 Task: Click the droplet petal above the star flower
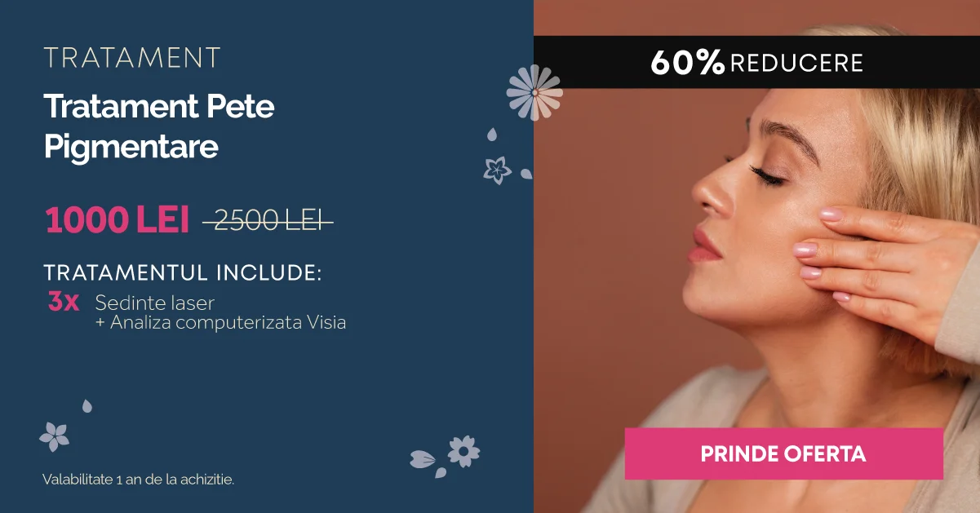click(492, 135)
